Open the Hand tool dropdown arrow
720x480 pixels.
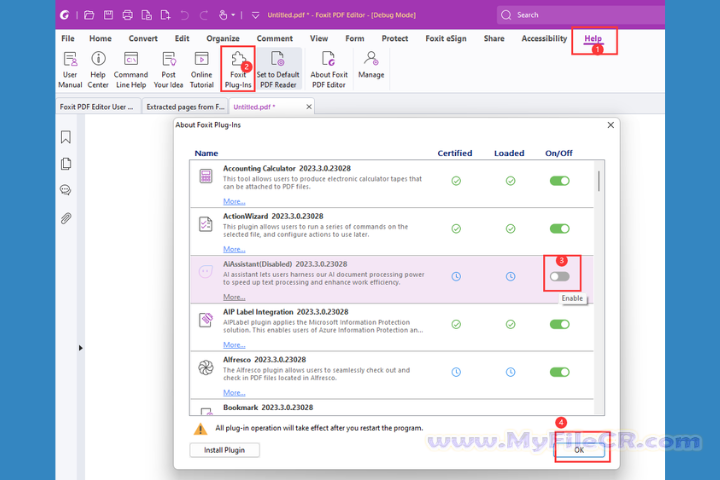pos(233,15)
